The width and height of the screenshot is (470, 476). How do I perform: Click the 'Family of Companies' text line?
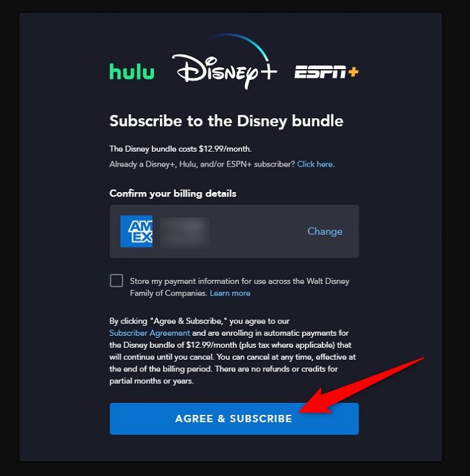point(169,293)
